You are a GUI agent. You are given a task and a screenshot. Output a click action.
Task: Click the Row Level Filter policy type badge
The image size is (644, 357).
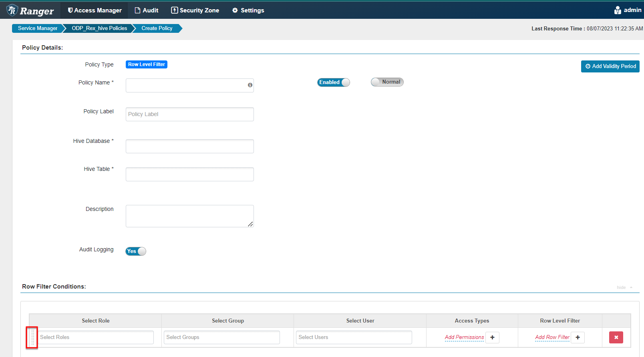[x=147, y=64]
